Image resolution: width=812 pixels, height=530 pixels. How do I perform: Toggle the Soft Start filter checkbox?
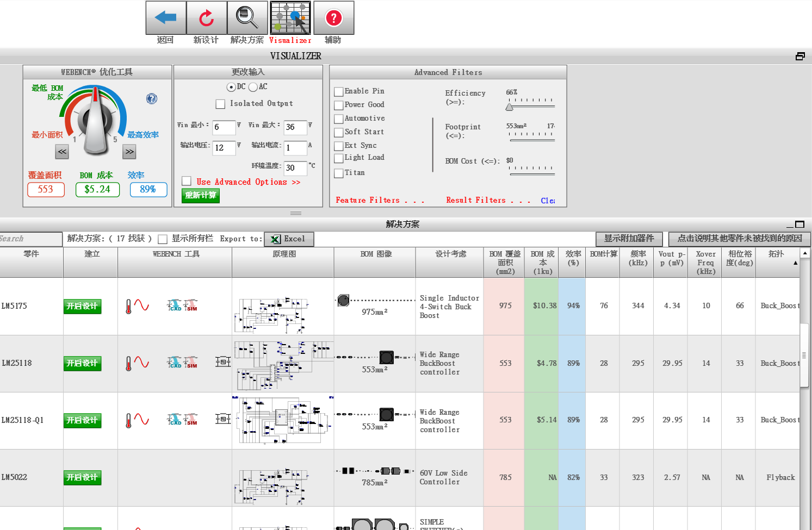point(339,133)
